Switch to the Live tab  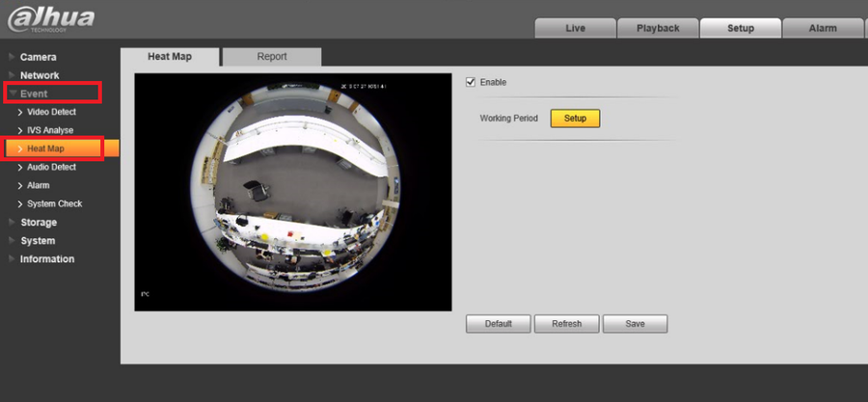[575, 28]
